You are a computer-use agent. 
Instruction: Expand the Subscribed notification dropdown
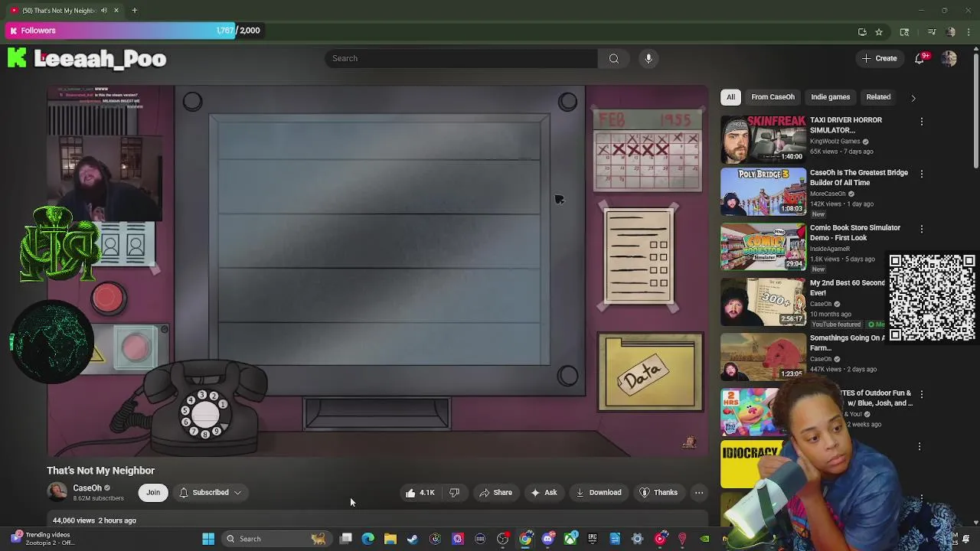tap(211, 493)
